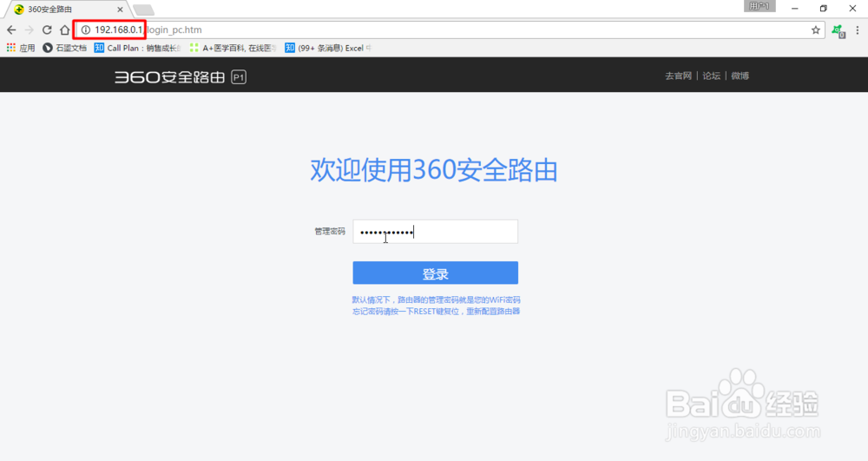Open the Call Plan bookmark
Screen dimensions: 868x461
click(x=138, y=48)
